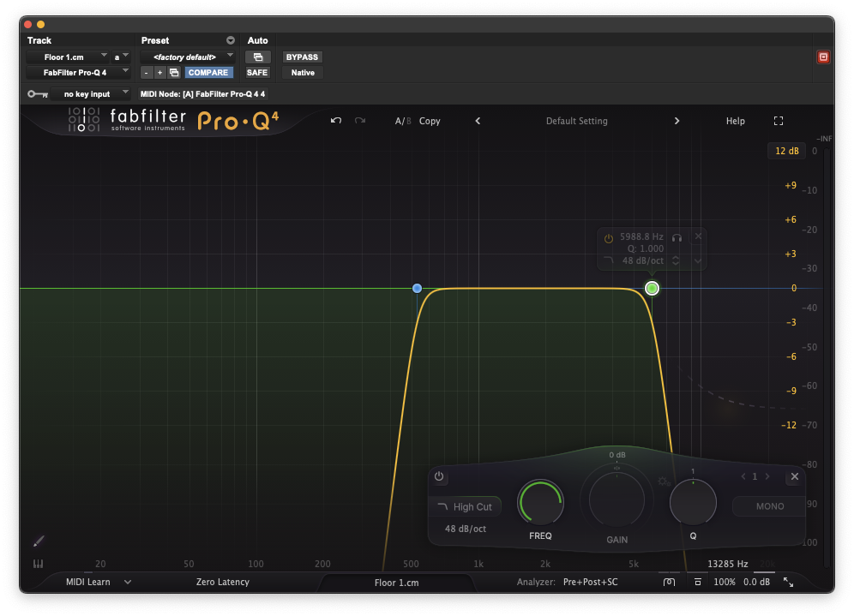
Task: Delete band using tooltip X icon
Action: coord(698,236)
